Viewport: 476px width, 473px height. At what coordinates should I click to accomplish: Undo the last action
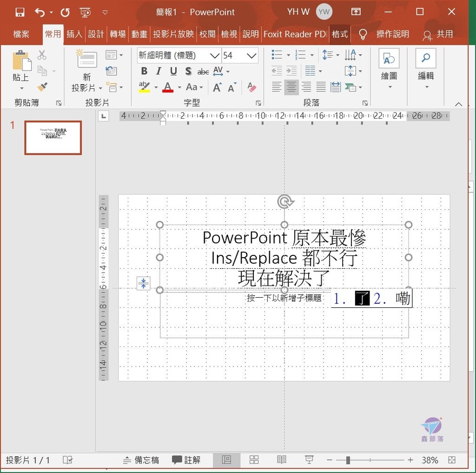(x=40, y=12)
